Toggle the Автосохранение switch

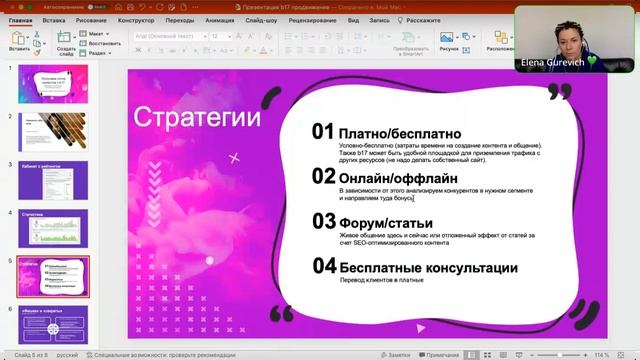click(x=97, y=7)
